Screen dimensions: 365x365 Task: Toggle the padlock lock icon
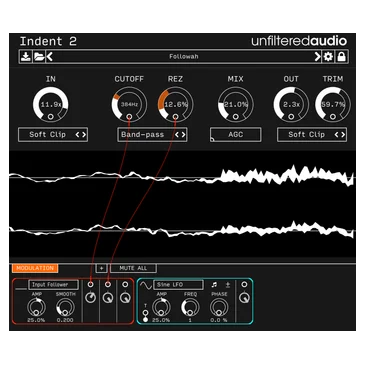point(341,57)
